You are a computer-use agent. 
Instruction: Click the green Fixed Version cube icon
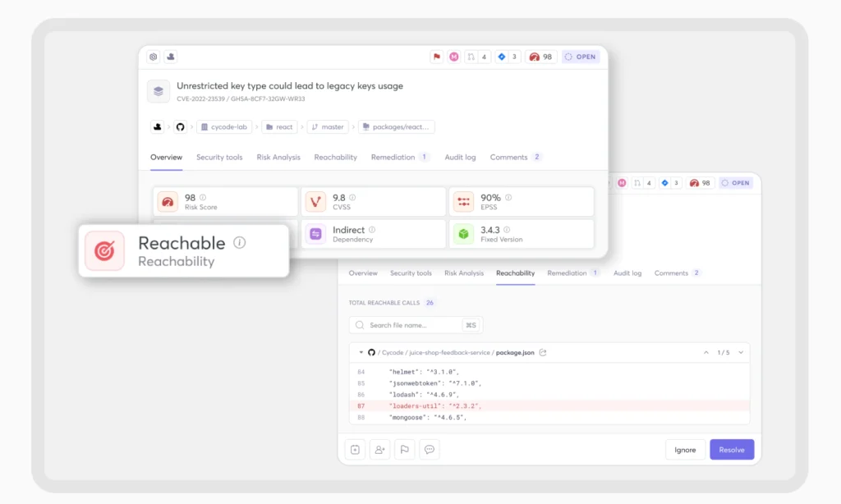(x=463, y=234)
